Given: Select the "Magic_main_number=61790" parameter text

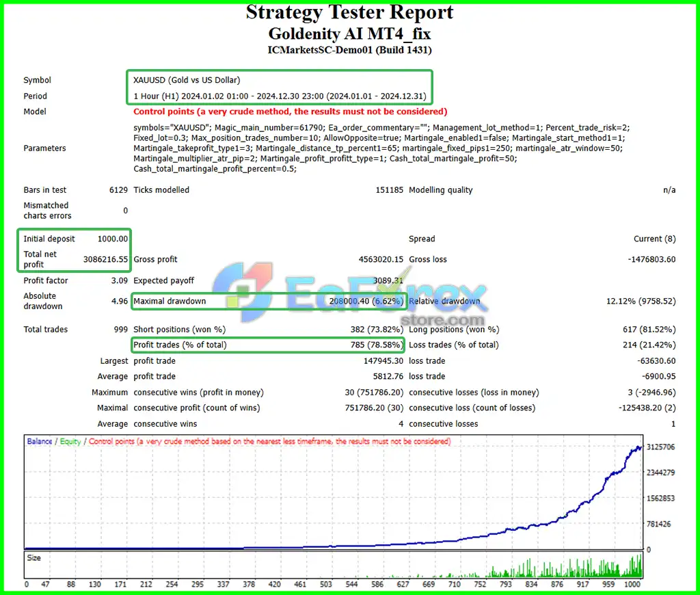Looking at the screenshot, I should click(269, 128).
